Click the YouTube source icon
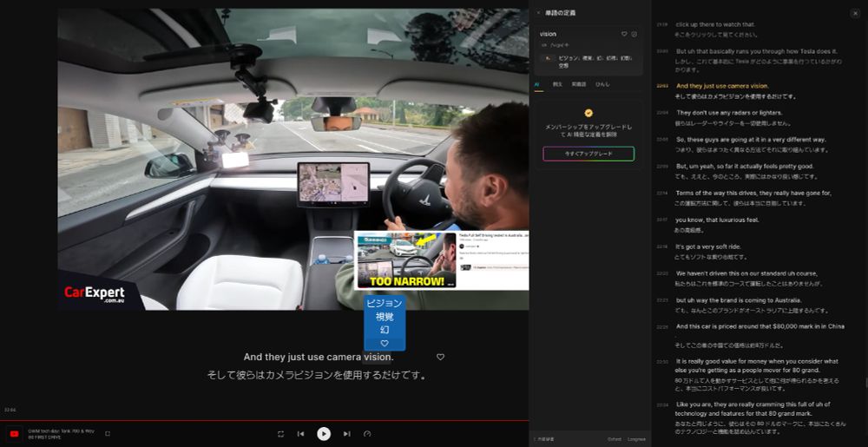This screenshot has width=868, height=447. (15, 434)
